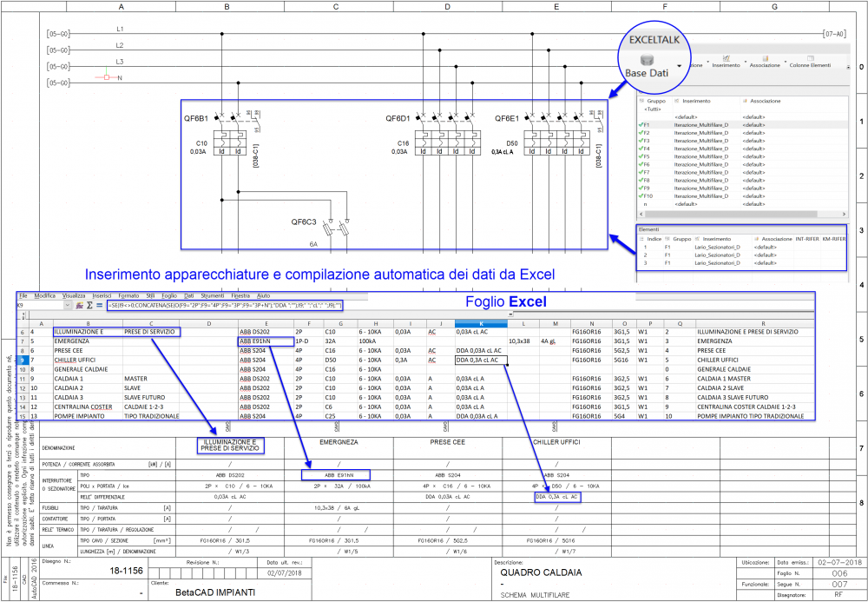
Task: Toggle the green checkmark for group F2
Action: click(641, 133)
